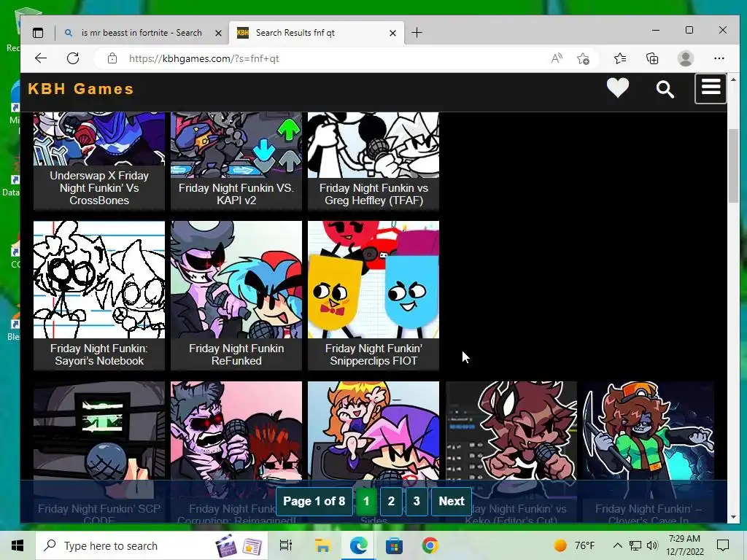Image resolution: width=747 pixels, height=560 pixels.
Task: Reload the current page
Action: coord(73,58)
